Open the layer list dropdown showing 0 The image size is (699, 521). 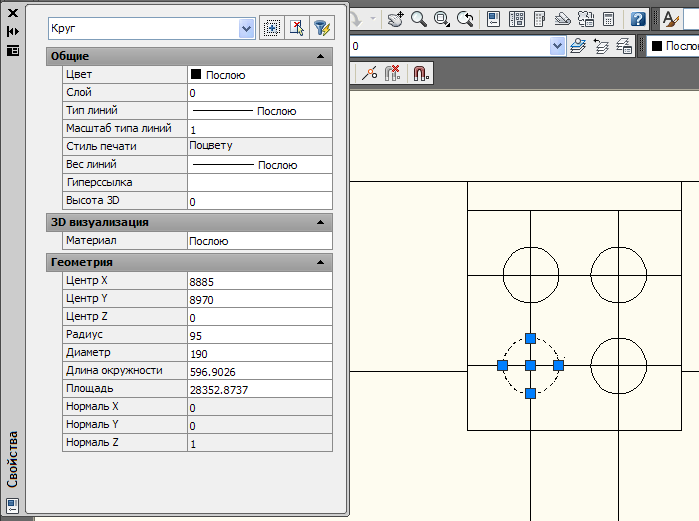(x=557, y=46)
